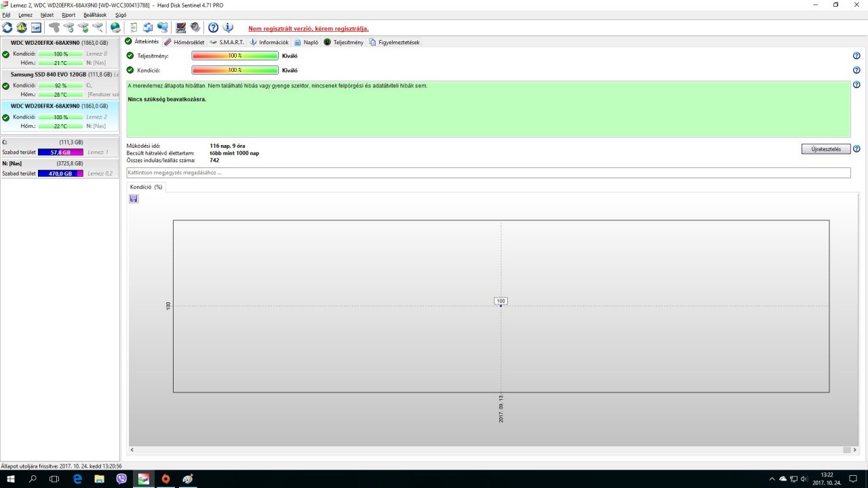Image resolution: width=868 pixels, height=488 pixels.
Task: Click the comment field 'Kattintson megjegyzés megadásához'
Action: pyautogui.click(x=488, y=173)
